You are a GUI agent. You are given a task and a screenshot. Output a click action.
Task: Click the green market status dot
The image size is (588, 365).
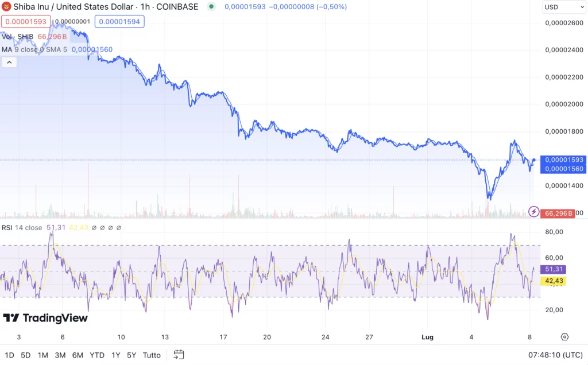coord(211,7)
